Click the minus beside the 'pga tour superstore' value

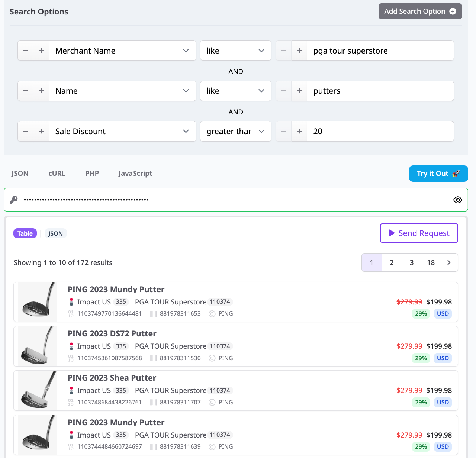point(283,51)
